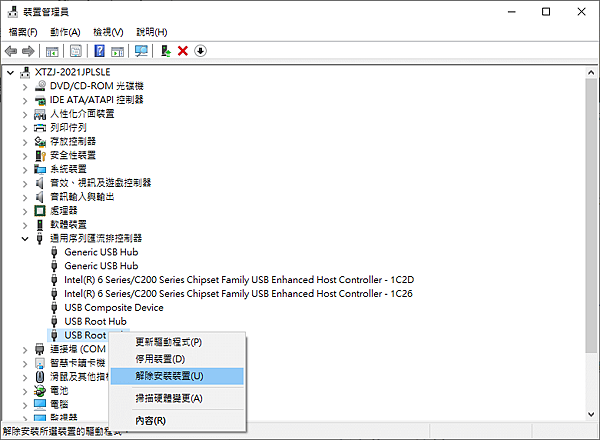This screenshot has height=440, width=600.
Task: Open the properties sheet toolbar icon
Action: [76, 51]
